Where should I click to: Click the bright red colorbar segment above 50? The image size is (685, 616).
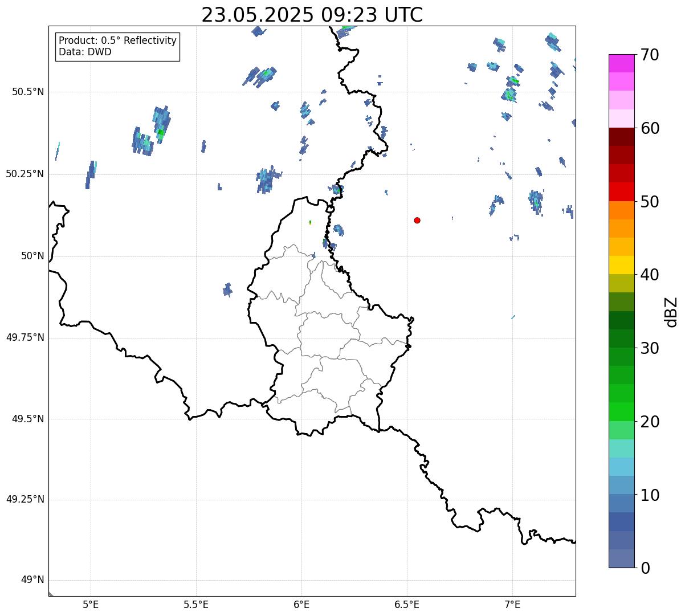click(x=621, y=192)
